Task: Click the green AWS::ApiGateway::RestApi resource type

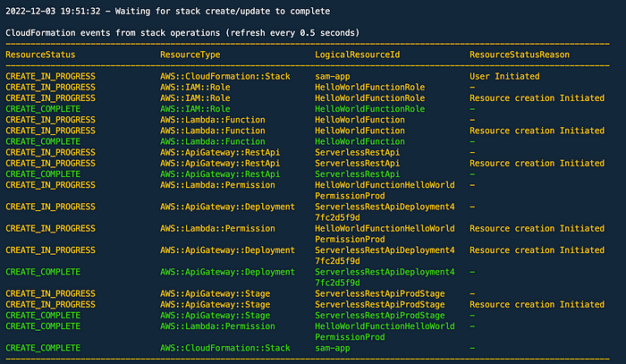Action: (x=220, y=174)
